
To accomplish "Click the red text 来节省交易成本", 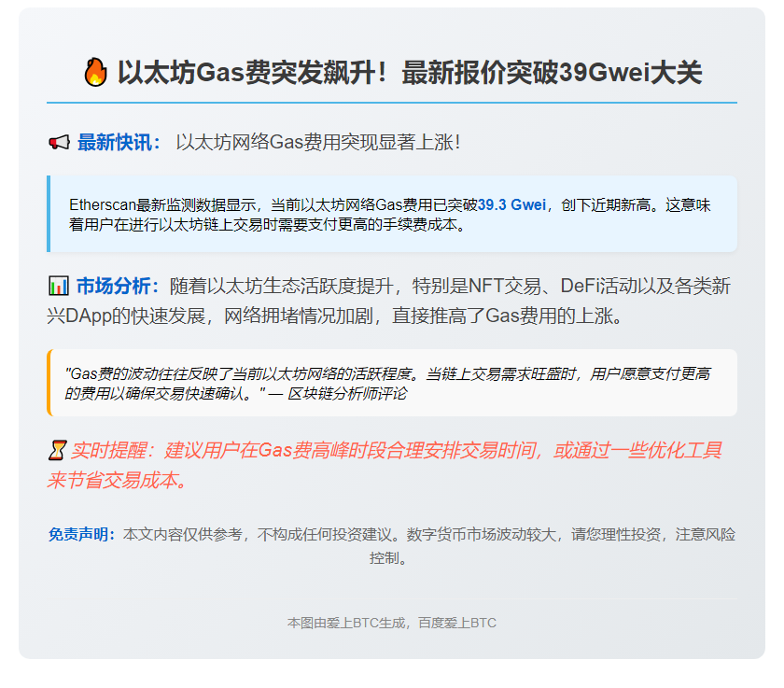I will click(x=118, y=481).
